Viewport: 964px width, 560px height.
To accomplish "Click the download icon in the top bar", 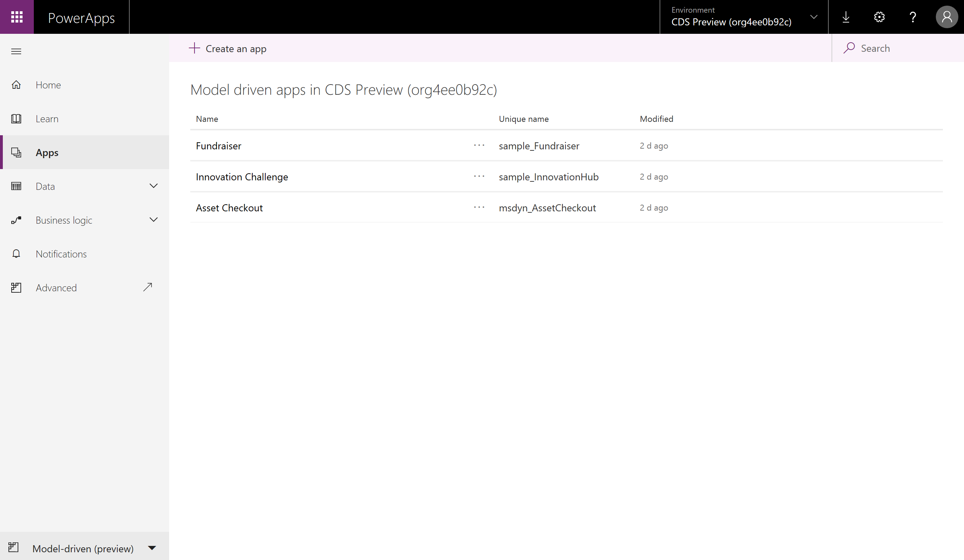I will click(845, 17).
